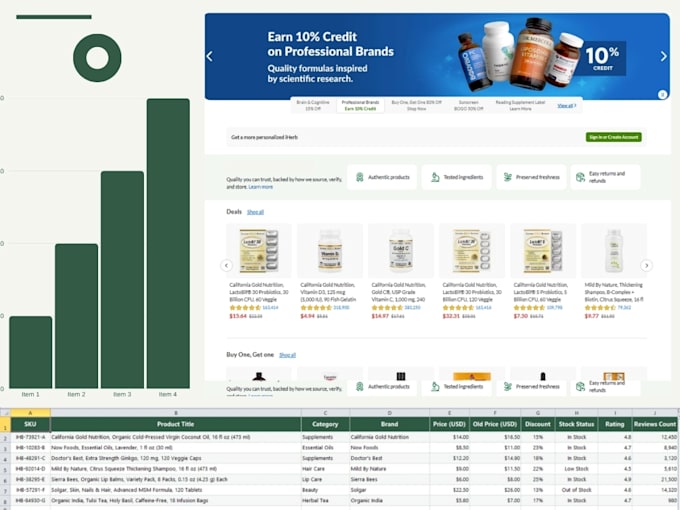Click the green donut shape above chart
This screenshot has width=680, height=510.
[97, 58]
